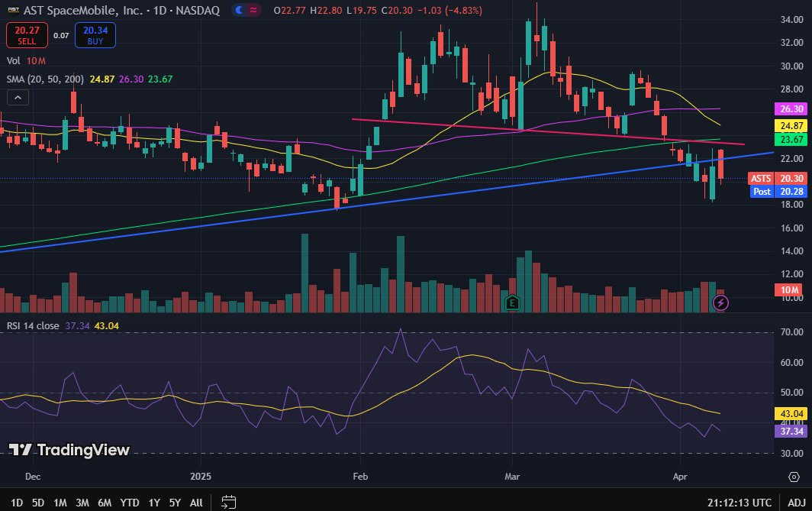Open the earnings 'E' marker on the chart
812x511 pixels.
pyautogui.click(x=511, y=302)
